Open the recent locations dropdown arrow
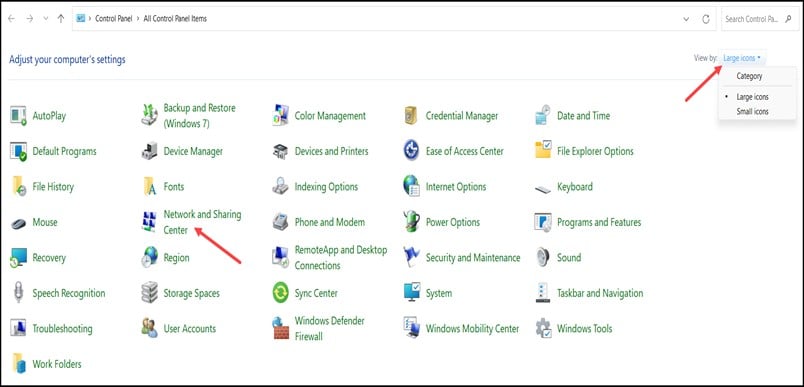This screenshot has width=804, height=387. click(45, 18)
